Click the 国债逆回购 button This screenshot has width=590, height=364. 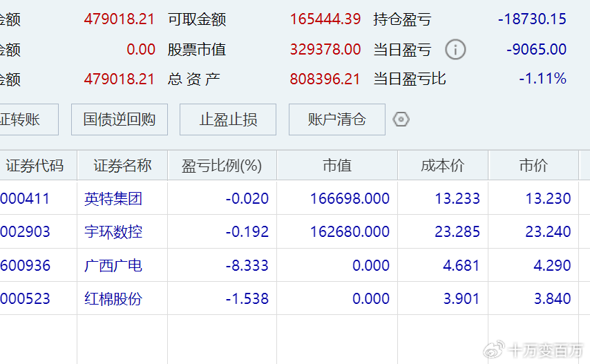pyautogui.click(x=120, y=119)
